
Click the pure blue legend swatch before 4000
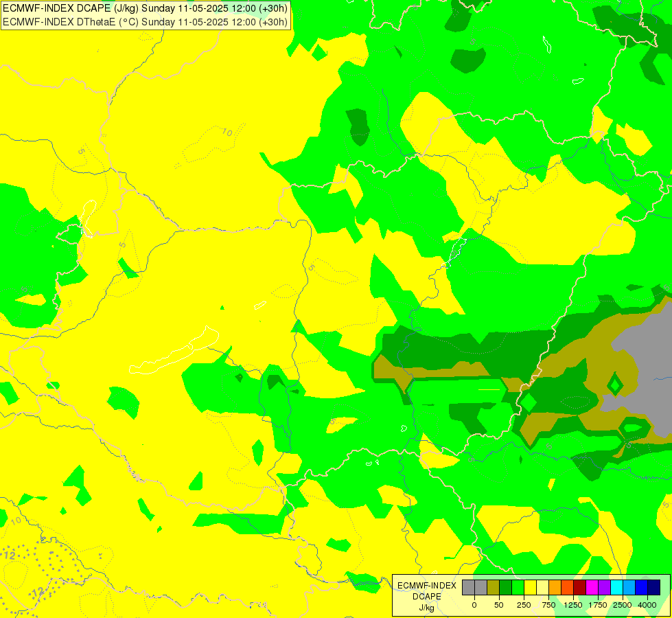point(641,587)
